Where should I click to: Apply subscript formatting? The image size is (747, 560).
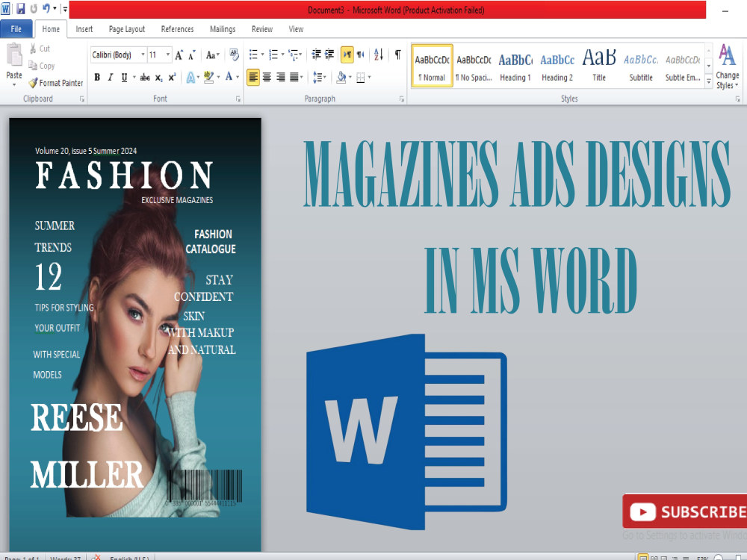(158, 77)
